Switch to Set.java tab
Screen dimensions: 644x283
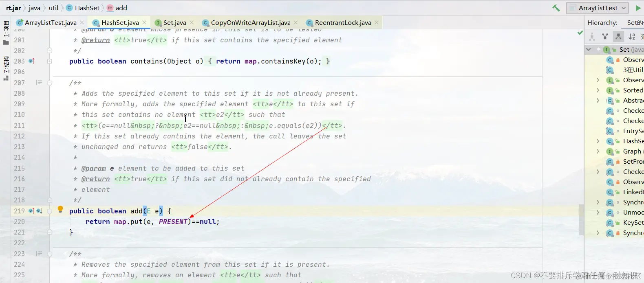pyautogui.click(x=174, y=22)
